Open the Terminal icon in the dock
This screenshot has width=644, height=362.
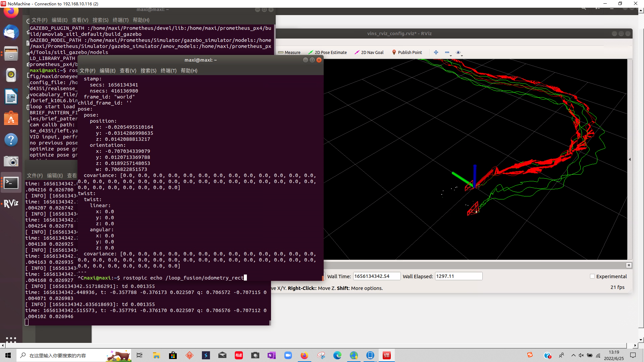11,183
